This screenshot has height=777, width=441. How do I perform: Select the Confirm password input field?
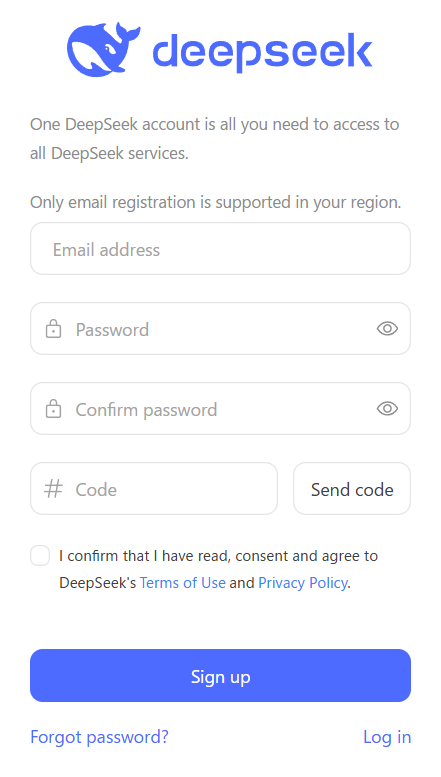point(220,408)
